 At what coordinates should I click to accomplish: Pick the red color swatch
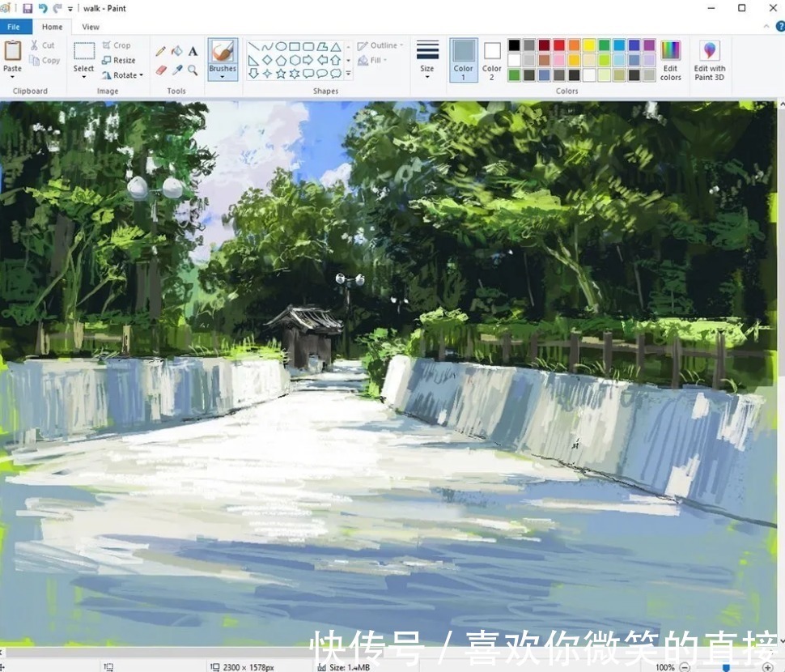tap(558, 45)
